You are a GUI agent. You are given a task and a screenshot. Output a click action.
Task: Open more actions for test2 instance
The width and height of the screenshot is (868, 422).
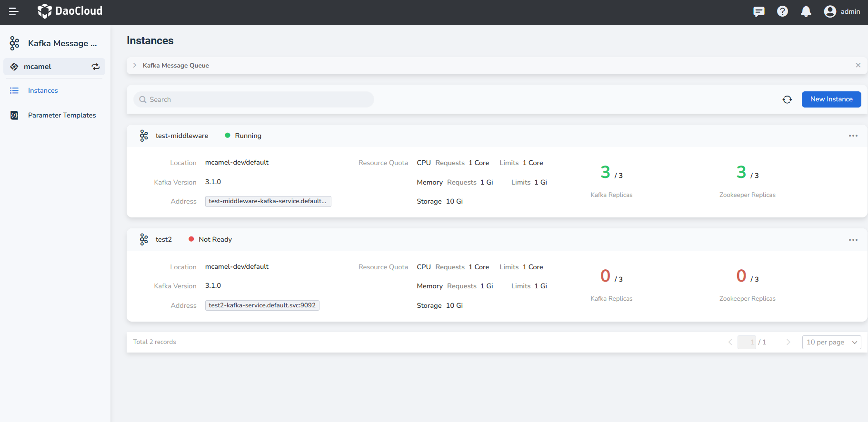click(x=853, y=240)
